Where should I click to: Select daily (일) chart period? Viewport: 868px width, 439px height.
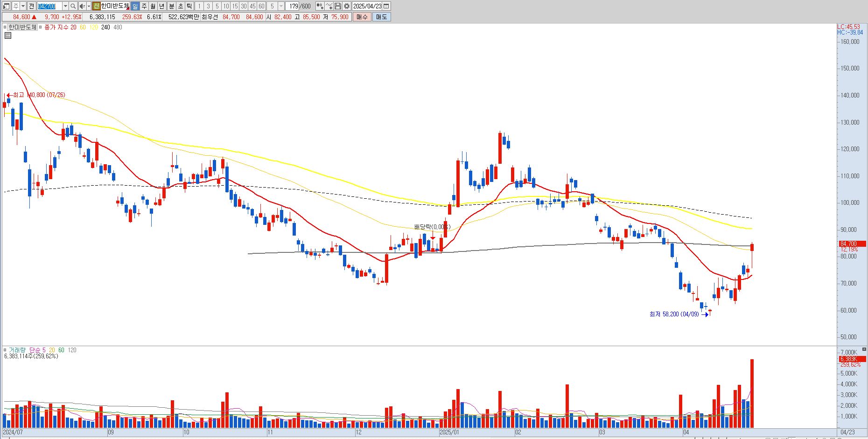pyautogui.click(x=135, y=6)
